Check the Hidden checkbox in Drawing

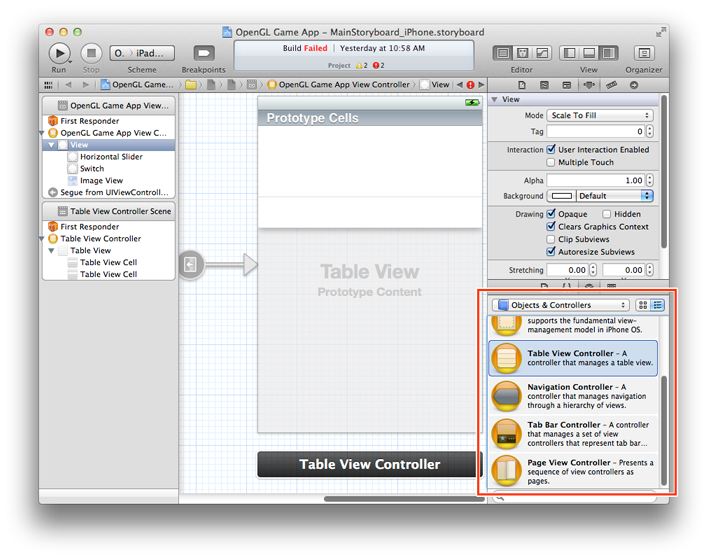click(x=607, y=214)
